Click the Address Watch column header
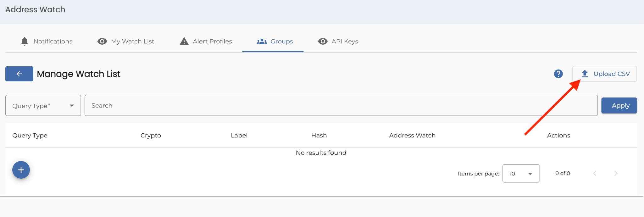644x217 pixels. 412,136
